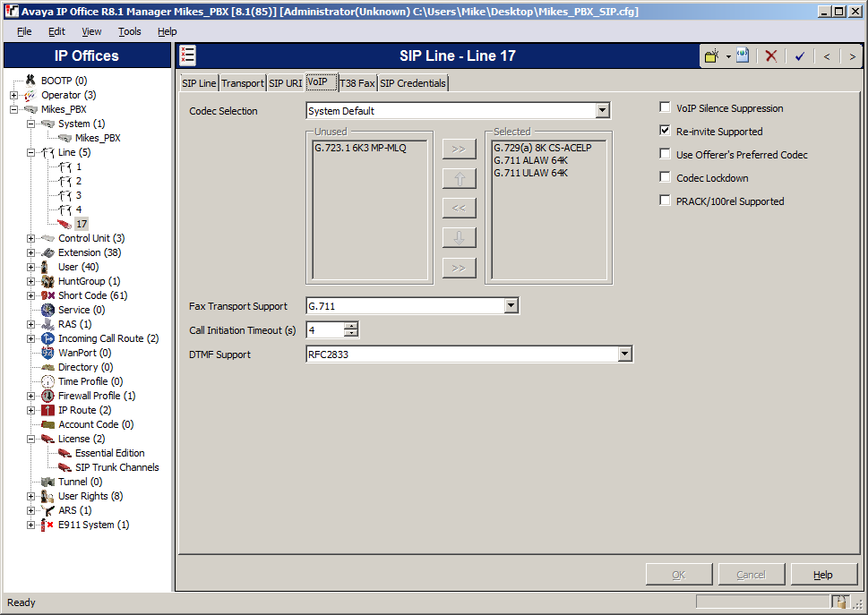Expand the Short Code (61) node
The image size is (868, 615).
coord(31,296)
